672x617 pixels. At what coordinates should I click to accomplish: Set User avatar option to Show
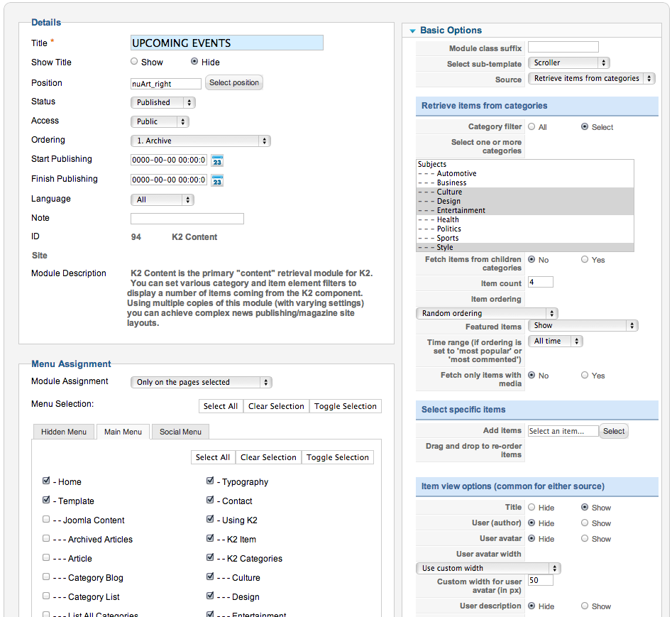click(585, 538)
